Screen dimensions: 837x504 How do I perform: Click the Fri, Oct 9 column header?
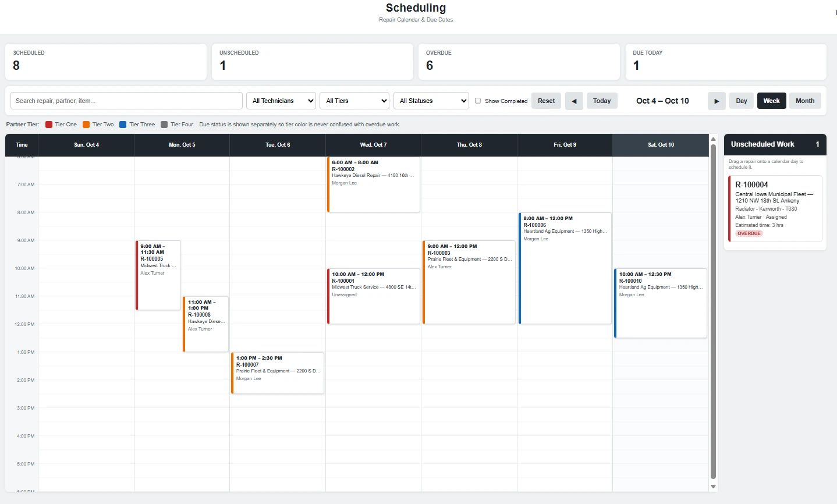(x=565, y=145)
